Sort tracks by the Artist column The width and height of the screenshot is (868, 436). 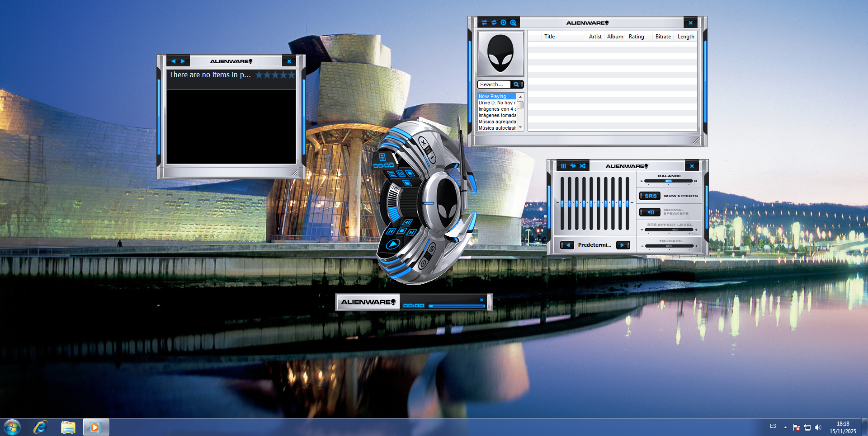click(595, 37)
